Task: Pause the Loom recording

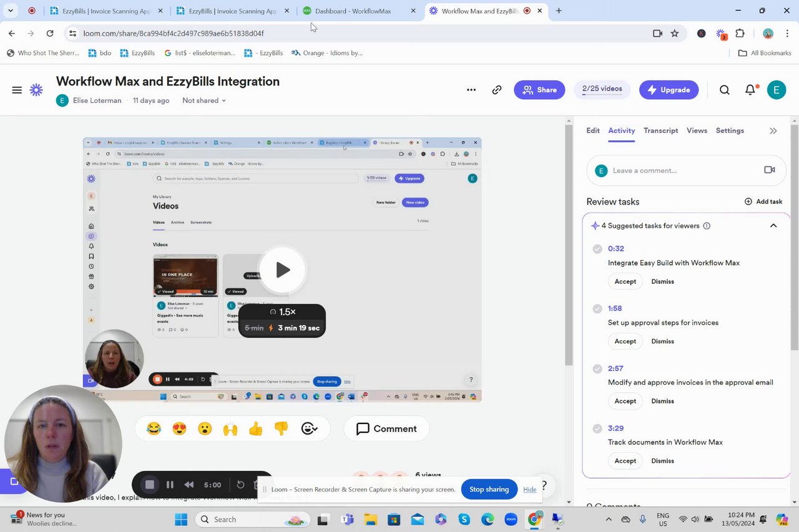Action: point(170,485)
